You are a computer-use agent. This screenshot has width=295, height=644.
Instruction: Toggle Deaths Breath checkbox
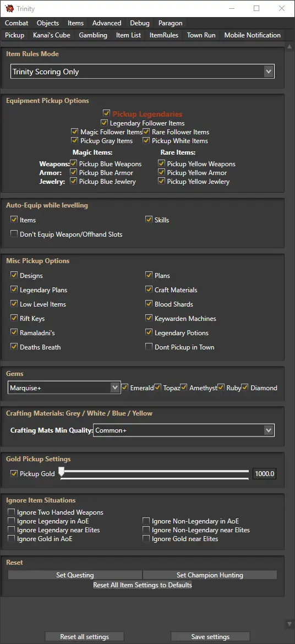click(14, 347)
